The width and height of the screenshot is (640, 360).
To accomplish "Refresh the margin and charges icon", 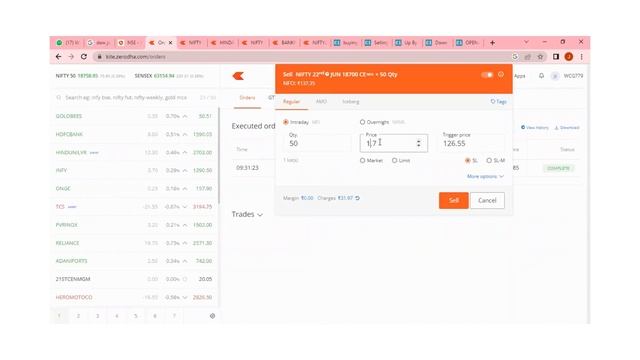I will click(x=358, y=198).
